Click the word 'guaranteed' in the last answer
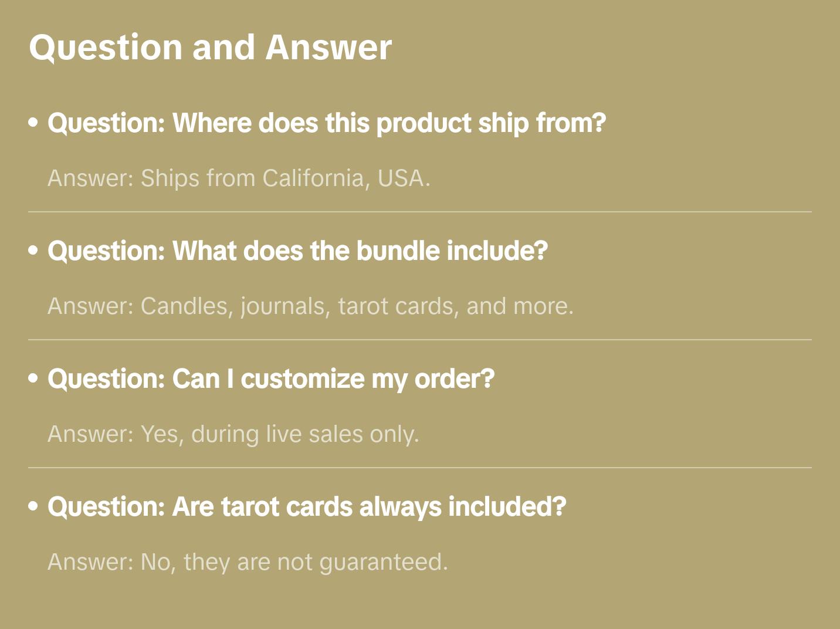 tap(381, 562)
